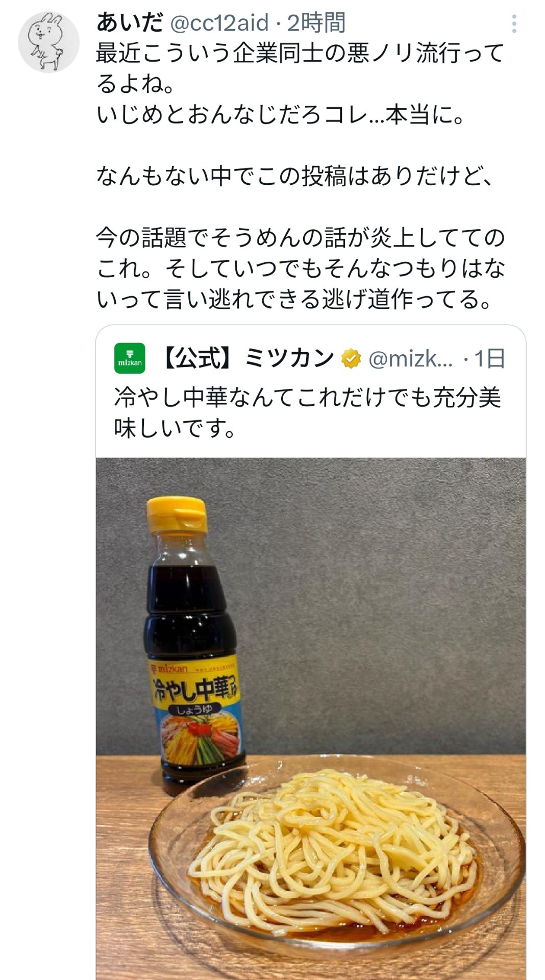
Task: Open the @cc12aid handle
Action: [x=219, y=23]
